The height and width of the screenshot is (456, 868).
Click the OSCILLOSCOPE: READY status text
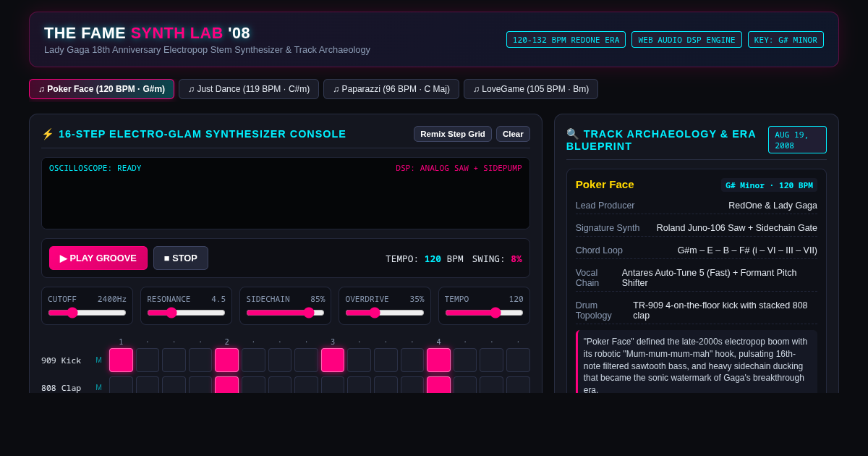95,168
